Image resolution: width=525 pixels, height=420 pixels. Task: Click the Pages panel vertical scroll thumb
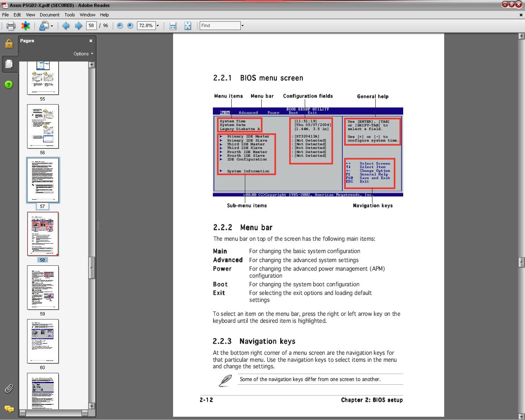pyautogui.click(x=91, y=268)
